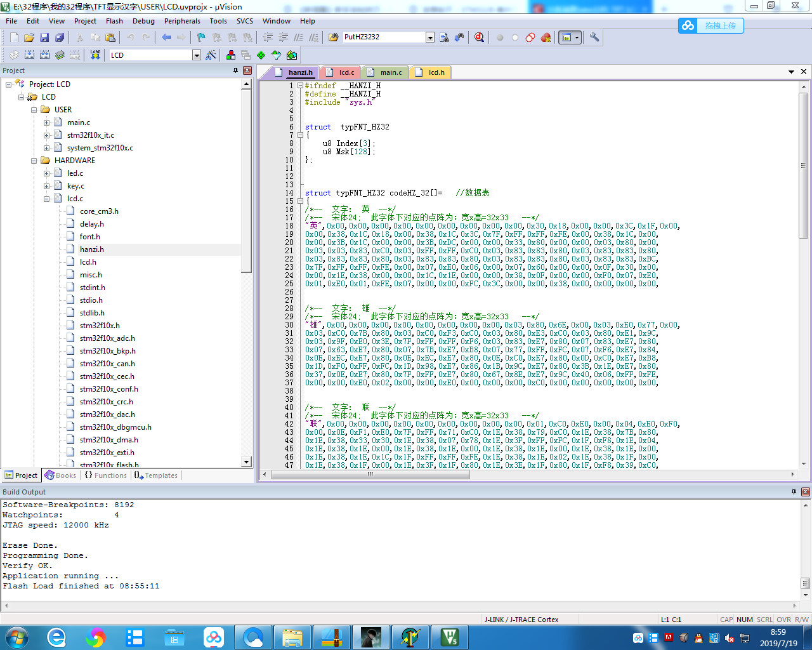The height and width of the screenshot is (650, 812).
Task: Click the Find icon next to PutHZ3232 box
Action: click(x=444, y=37)
